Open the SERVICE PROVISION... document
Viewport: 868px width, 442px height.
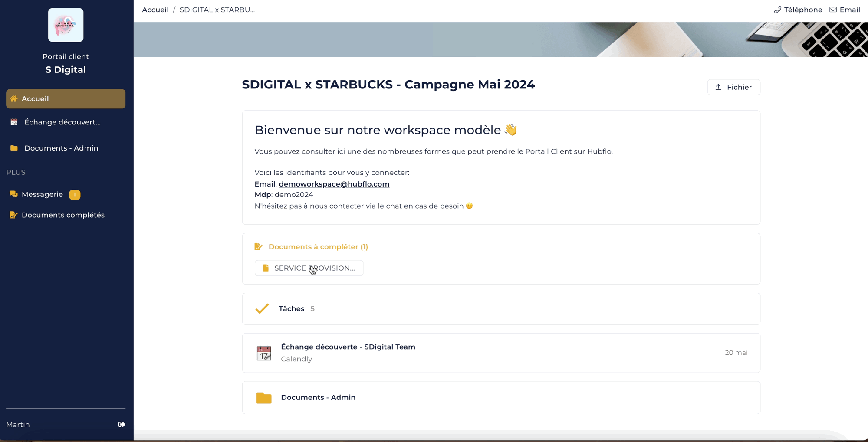point(309,268)
